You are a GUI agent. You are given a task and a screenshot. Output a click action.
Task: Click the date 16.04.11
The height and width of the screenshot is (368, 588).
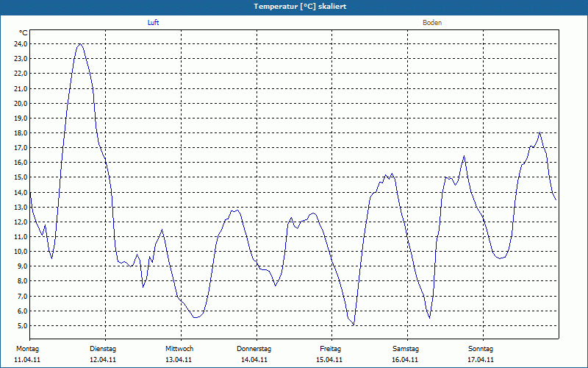(x=405, y=360)
